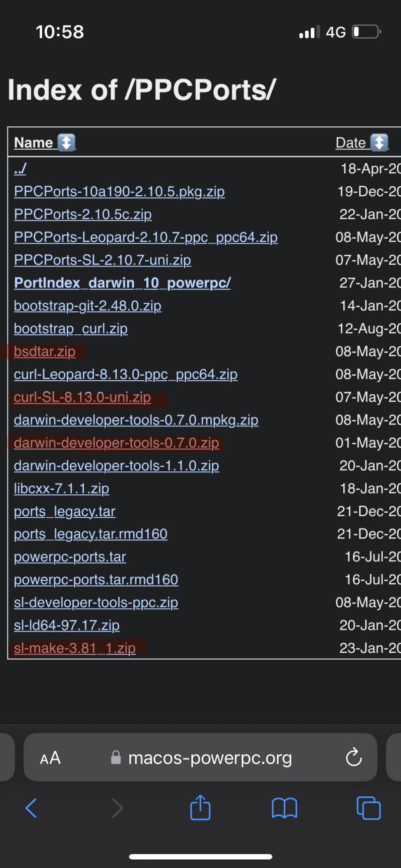
Task: Download powerpc-ports.tar.rmd160 checksum
Action: click(96, 580)
